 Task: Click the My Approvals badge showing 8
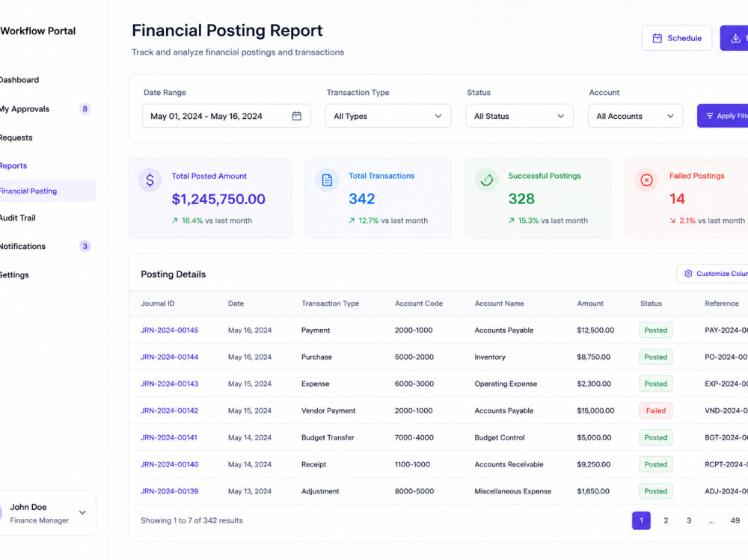(85, 108)
